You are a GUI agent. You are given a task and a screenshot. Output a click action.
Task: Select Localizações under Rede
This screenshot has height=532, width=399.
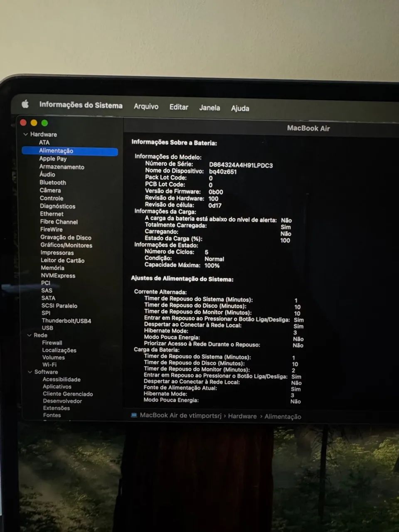click(x=59, y=350)
